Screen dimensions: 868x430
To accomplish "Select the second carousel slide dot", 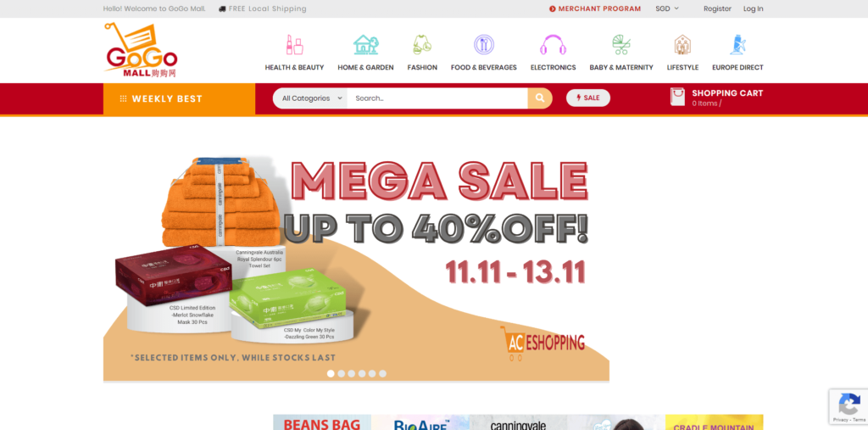I will (x=341, y=373).
